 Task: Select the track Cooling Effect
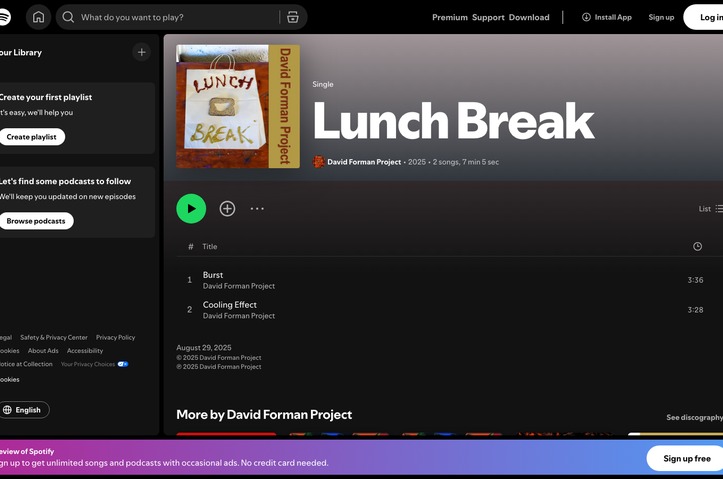(x=230, y=305)
